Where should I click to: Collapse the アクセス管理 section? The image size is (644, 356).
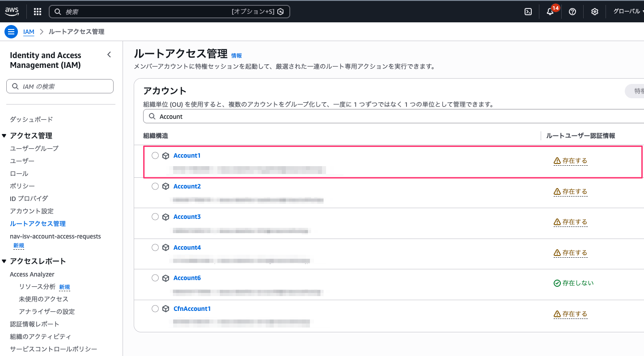click(x=4, y=136)
